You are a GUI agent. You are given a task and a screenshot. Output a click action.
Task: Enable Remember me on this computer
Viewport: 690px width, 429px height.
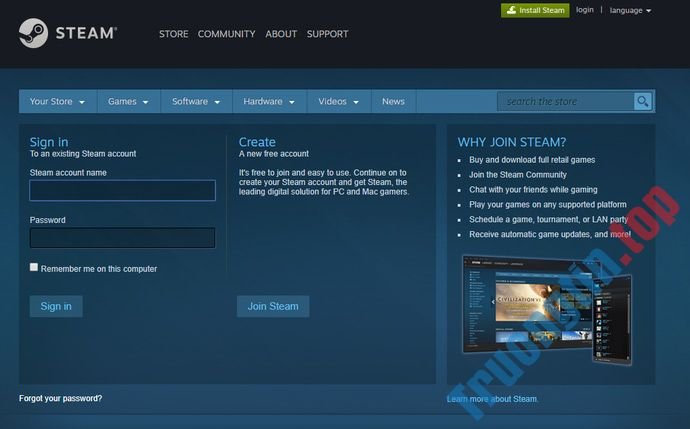[34, 267]
